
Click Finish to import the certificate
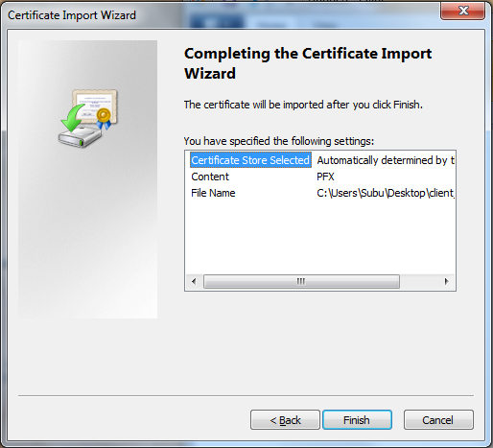click(357, 420)
